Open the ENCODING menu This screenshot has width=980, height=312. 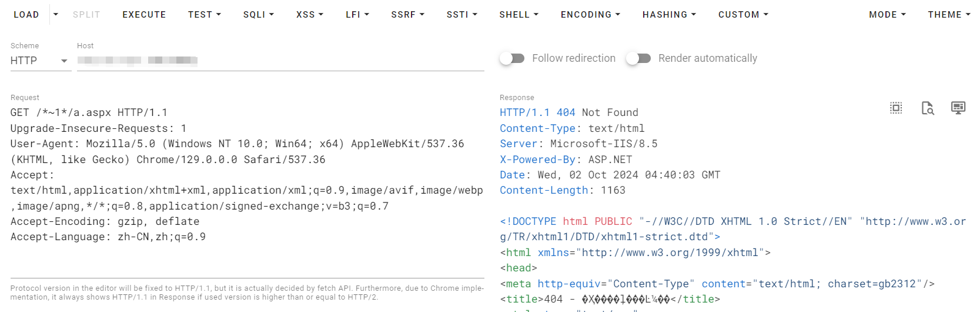(590, 14)
